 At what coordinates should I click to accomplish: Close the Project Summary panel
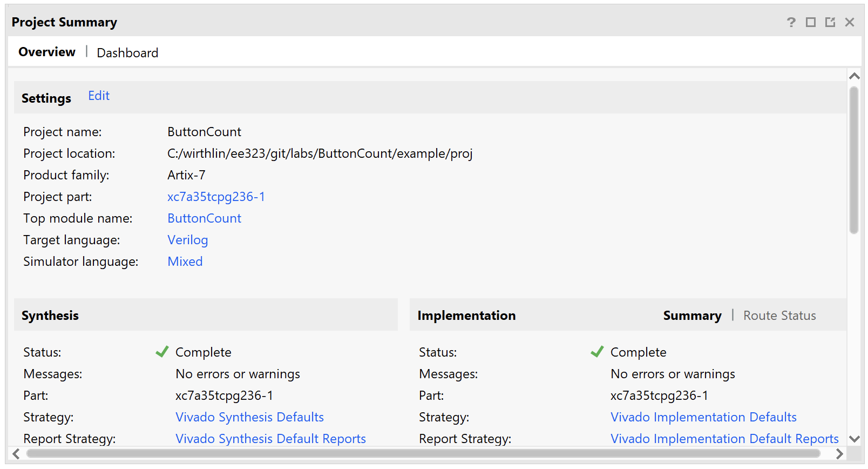(850, 22)
